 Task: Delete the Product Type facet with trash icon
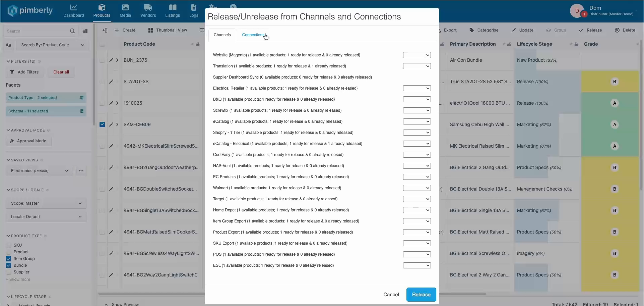point(82,98)
